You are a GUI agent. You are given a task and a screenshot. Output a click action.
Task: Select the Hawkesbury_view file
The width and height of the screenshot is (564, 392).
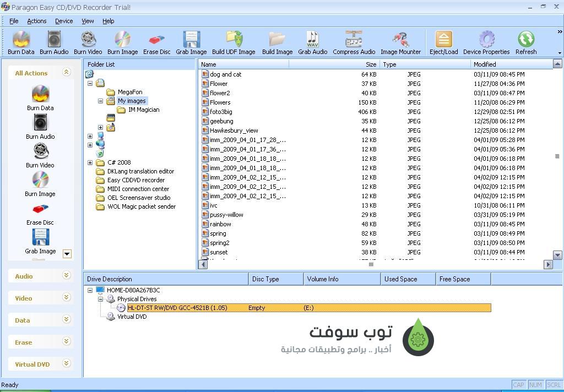tap(234, 130)
